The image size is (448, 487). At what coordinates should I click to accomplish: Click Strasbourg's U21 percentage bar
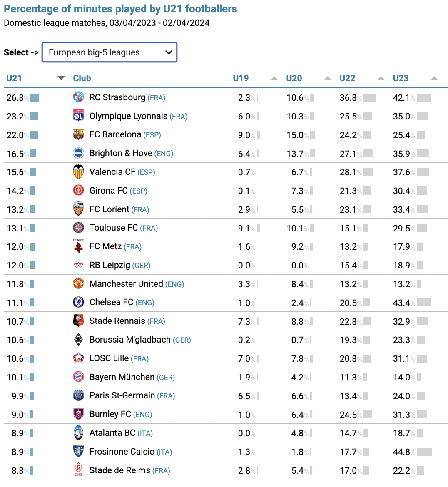point(35,97)
